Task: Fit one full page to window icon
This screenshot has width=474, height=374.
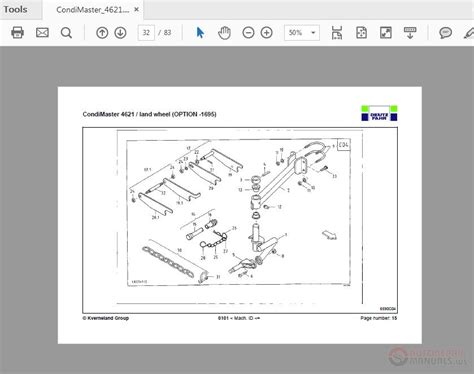Action: point(361,33)
